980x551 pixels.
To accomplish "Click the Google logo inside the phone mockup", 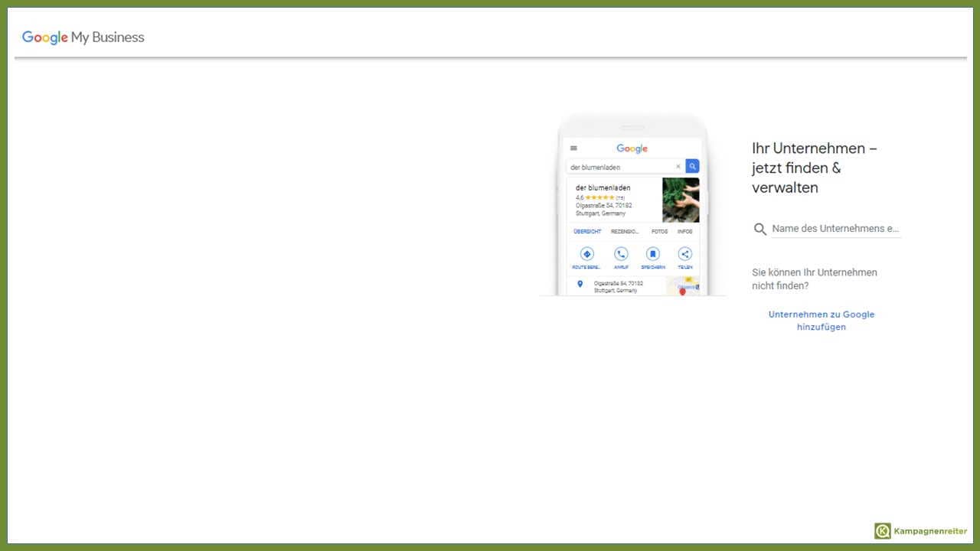I will point(632,148).
